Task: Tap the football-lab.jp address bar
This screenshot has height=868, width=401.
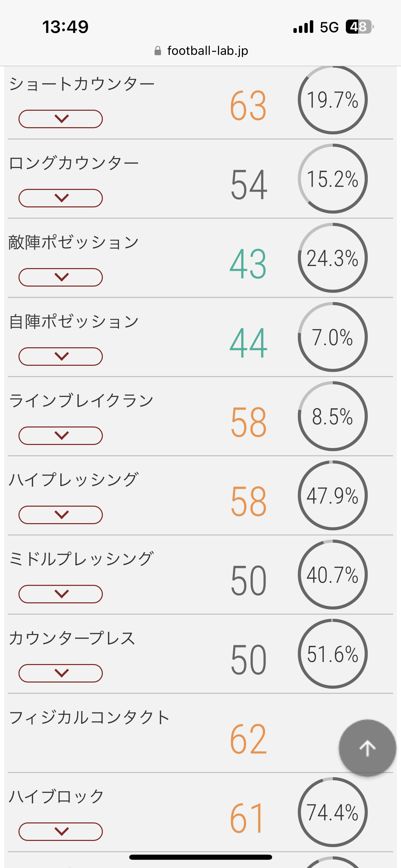Action: click(x=207, y=51)
